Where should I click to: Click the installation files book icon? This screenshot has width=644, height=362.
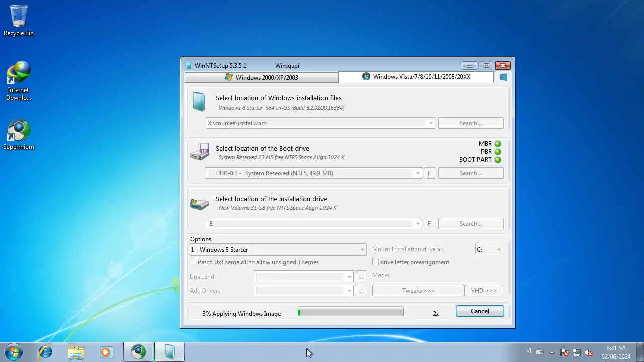click(x=199, y=102)
